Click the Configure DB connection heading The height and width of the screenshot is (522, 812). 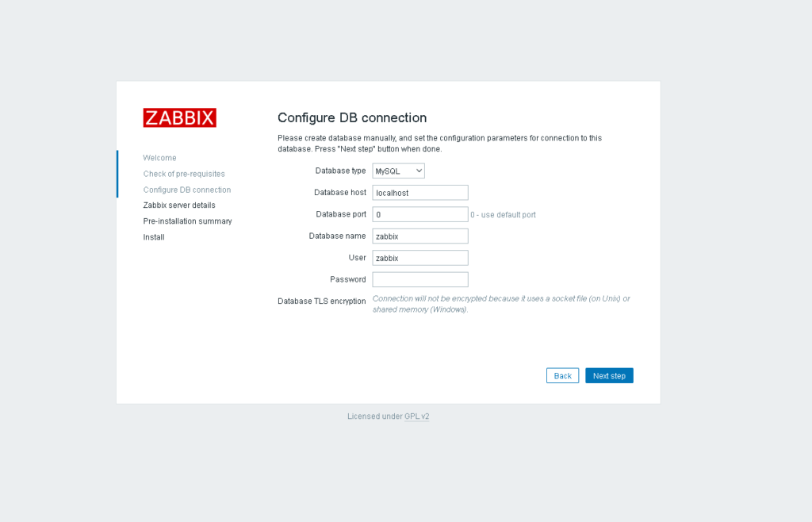(352, 117)
